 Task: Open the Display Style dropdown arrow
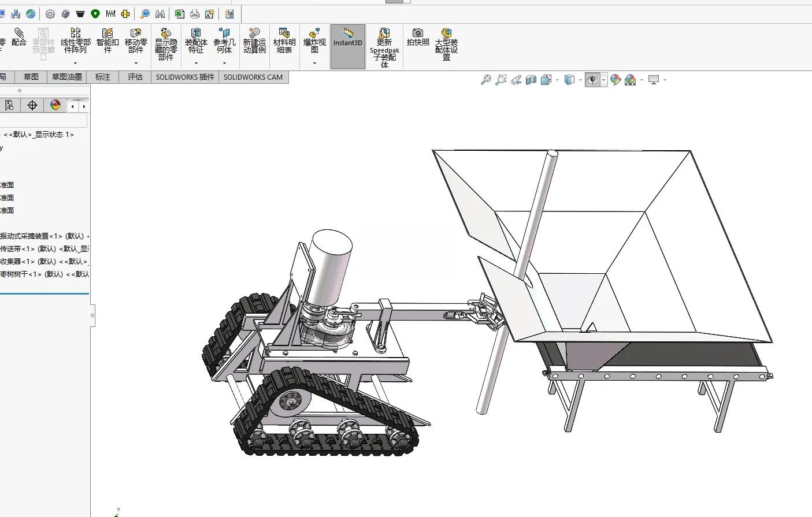pos(580,80)
